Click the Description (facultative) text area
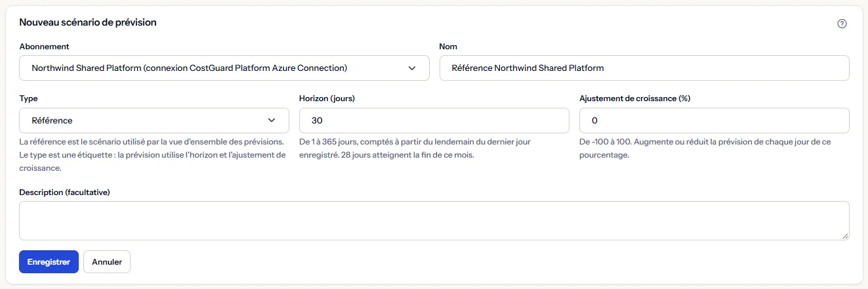Viewport: 868px width, 289px height. [434, 221]
